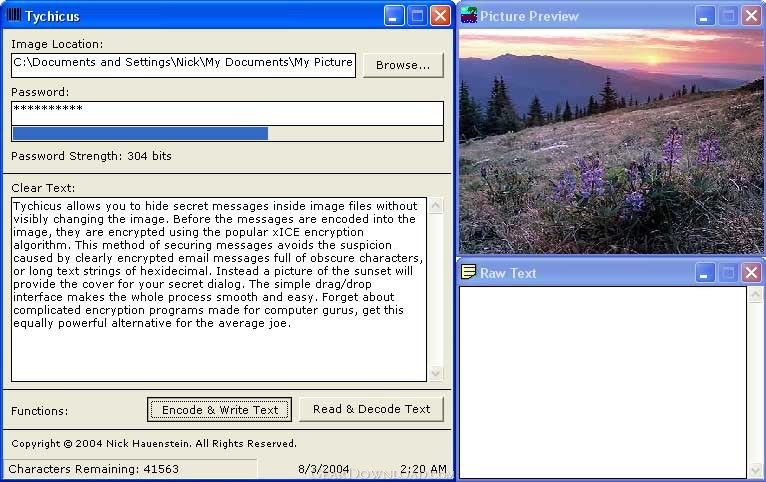
Task: Close the Picture Preview window
Action: pos(751,16)
